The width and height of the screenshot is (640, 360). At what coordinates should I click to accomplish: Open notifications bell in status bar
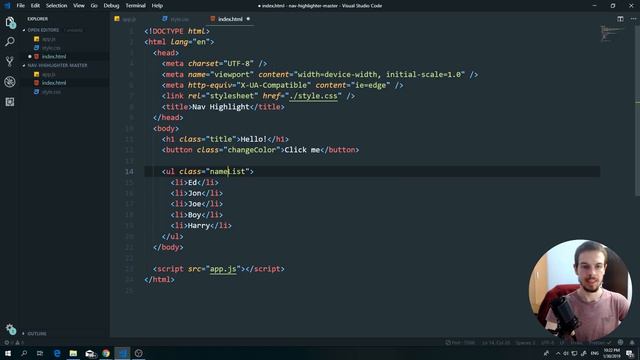[x=632, y=342]
